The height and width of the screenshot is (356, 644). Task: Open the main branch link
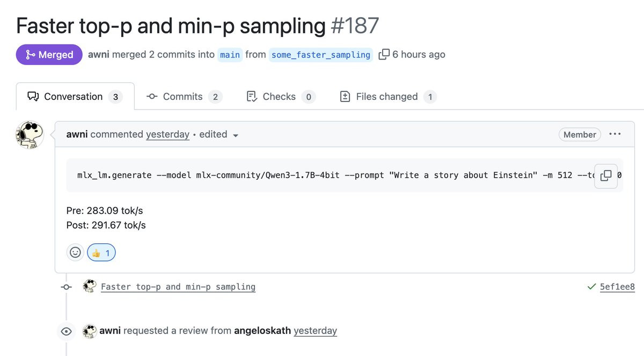230,55
